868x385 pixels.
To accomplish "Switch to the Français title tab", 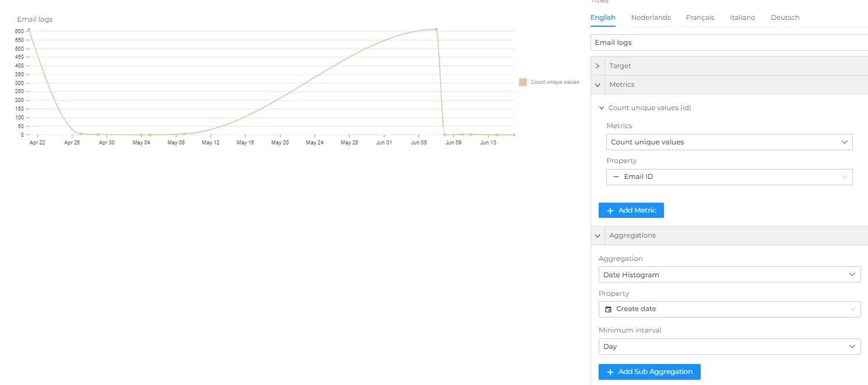I will point(700,17).
